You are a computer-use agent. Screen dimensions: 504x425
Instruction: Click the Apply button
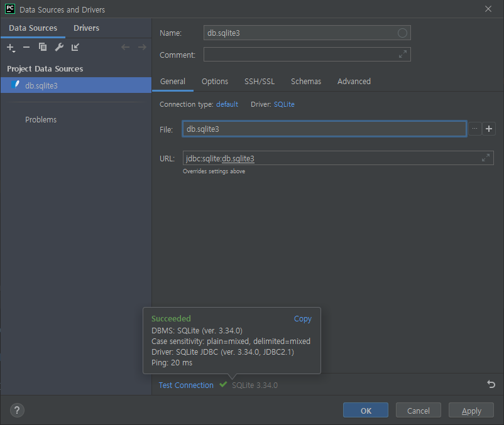pyautogui.click(x=471, y=410)
